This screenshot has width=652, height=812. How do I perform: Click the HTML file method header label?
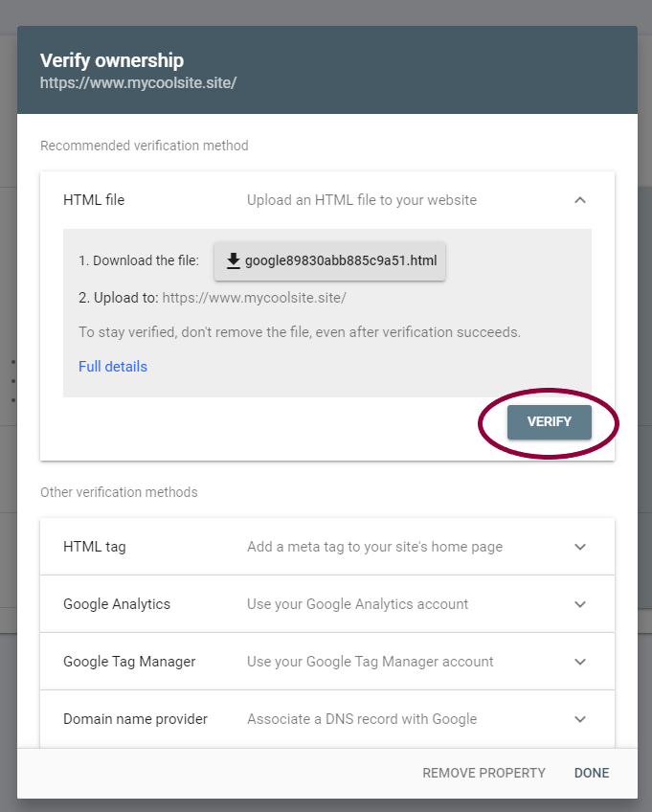94,200
